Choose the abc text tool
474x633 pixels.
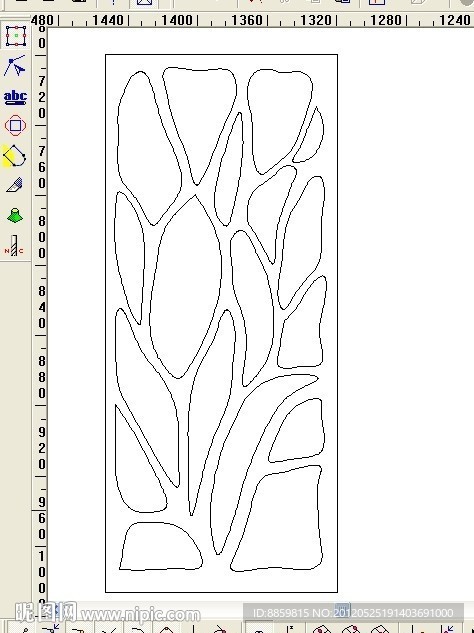(15, 97)
